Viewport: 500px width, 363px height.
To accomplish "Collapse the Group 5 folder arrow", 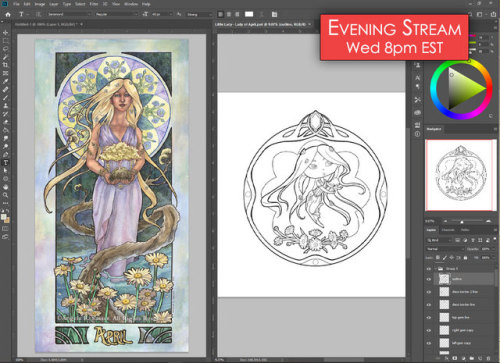I will 435,268.
